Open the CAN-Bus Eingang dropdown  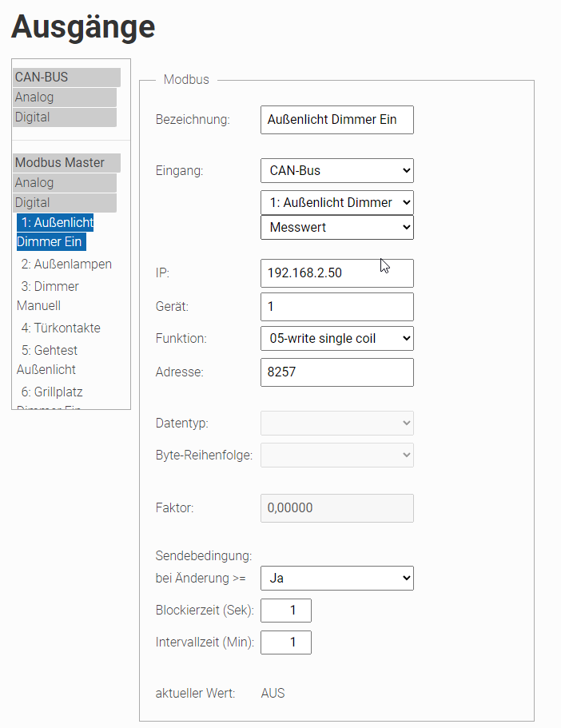[x=336, y=170]
